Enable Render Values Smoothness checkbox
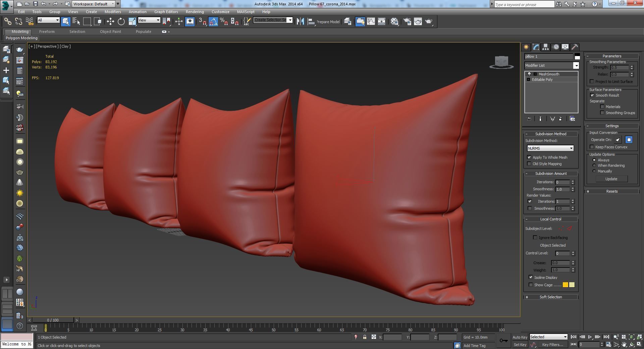The width and height of the screenshot is (644, 349). (530, 208)
